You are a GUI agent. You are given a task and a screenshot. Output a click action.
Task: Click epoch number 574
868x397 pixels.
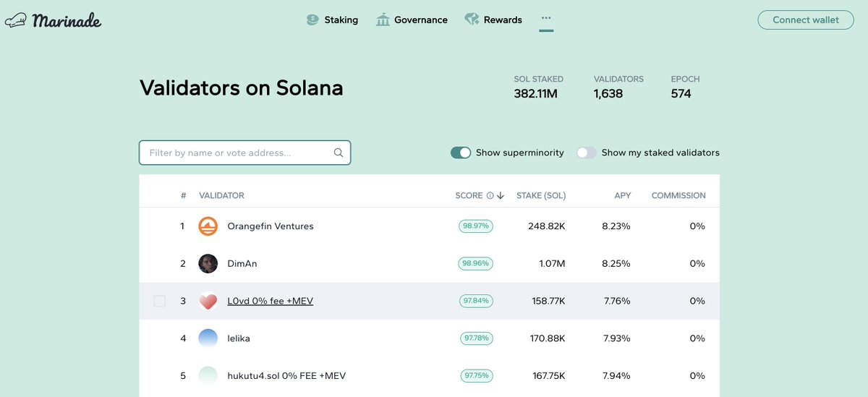[681, 94]
